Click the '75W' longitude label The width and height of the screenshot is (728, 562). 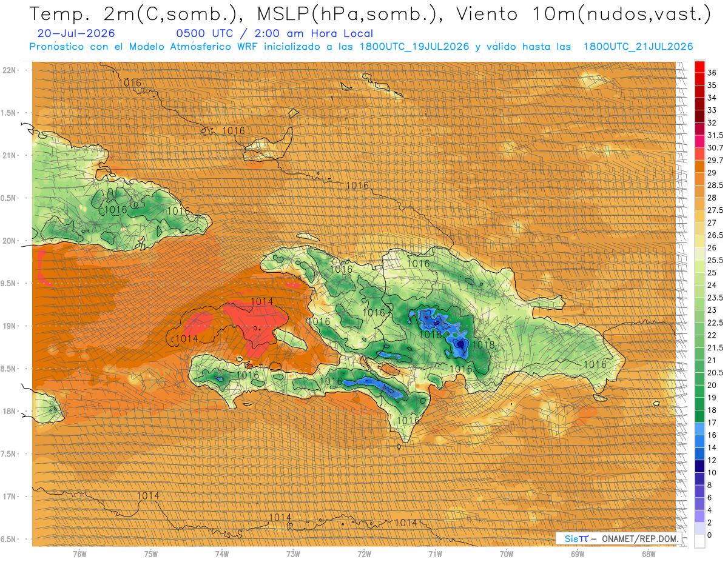150,554
